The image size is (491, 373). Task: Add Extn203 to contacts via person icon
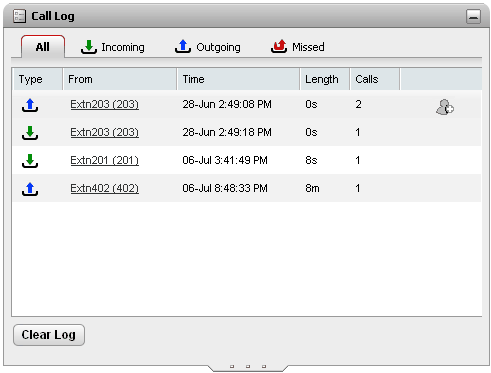(x=445, y=107)
